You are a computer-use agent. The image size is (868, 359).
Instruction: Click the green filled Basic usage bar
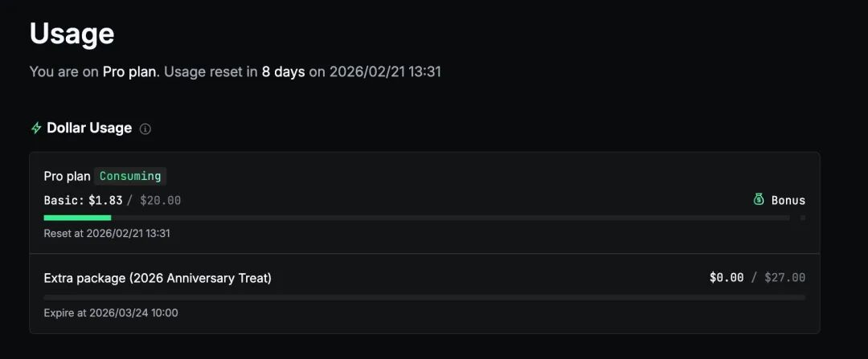[x=77, y=218]
